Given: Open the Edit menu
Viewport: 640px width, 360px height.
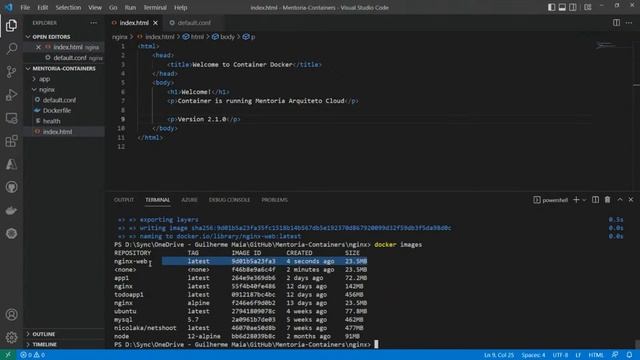Looking at the screenshot, I should coord(42,7).
